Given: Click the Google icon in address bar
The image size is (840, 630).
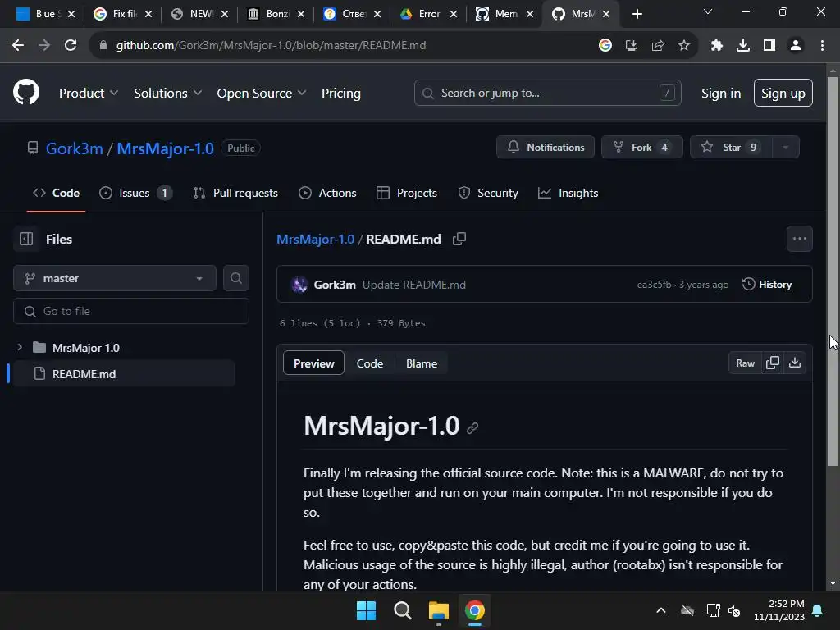Looking at the screenshot, I should click(x=605, y=46).
